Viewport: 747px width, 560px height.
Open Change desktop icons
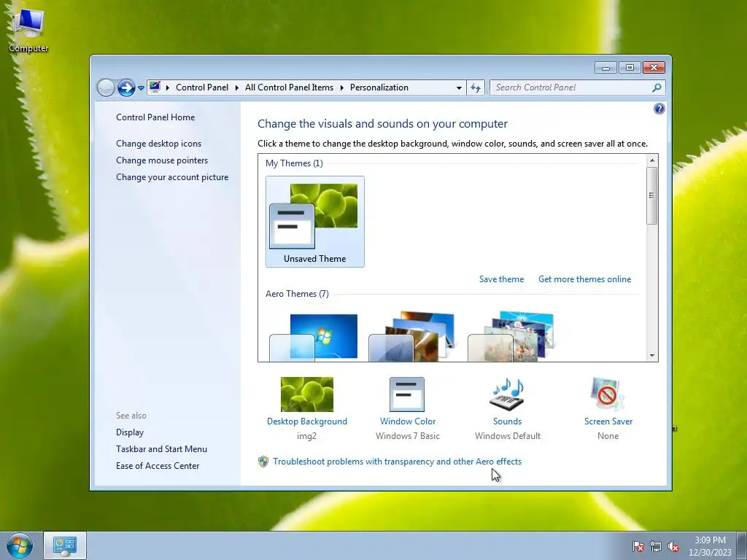158,144
